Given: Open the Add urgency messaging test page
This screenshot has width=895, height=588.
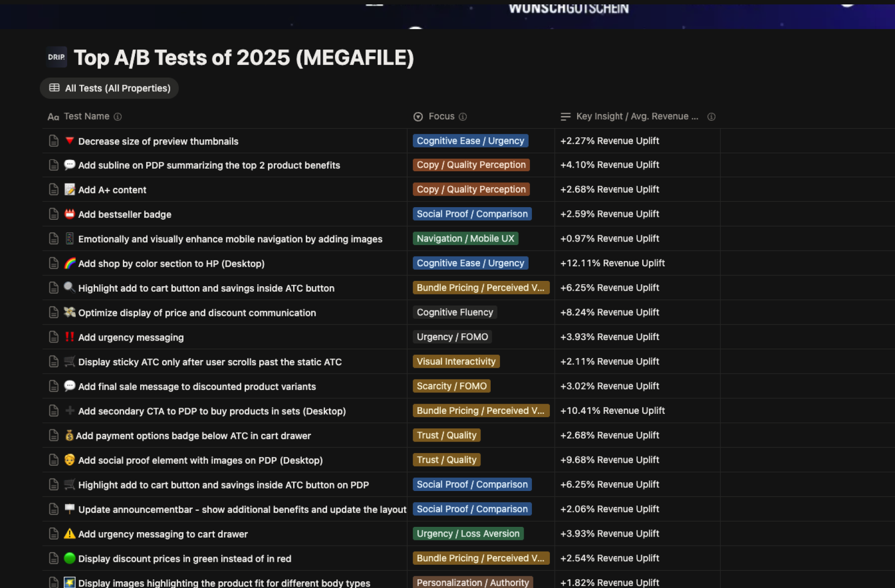Looking at the screenshot, I should pyautogui.click(x=131, y=337).
